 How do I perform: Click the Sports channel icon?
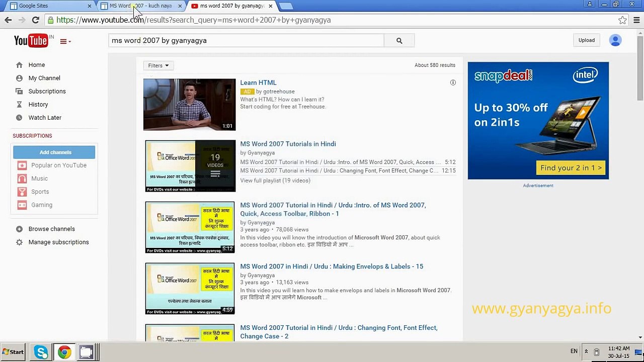click(22, 192)
